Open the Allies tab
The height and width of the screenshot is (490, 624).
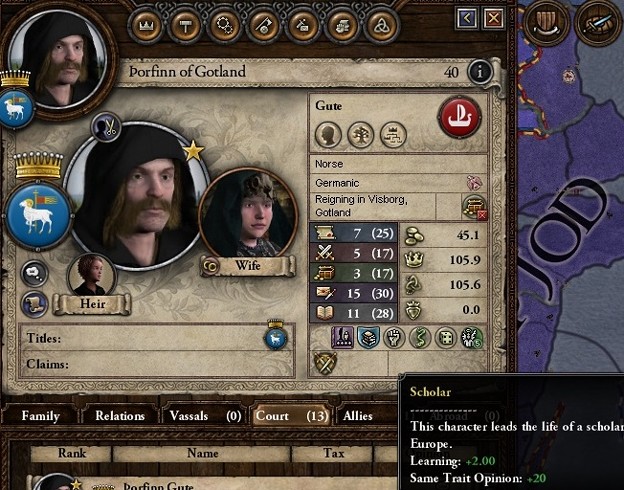357,416
